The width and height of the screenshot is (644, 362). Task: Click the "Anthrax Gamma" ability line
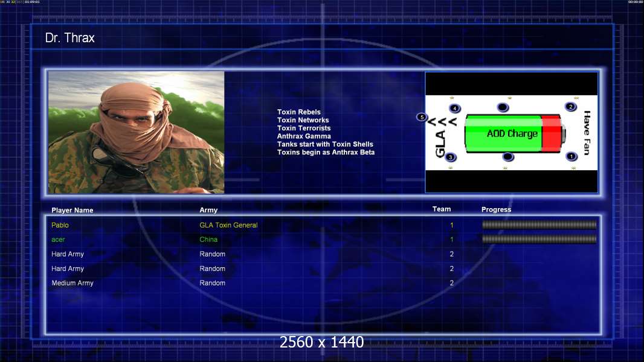click(x=303, y=136)
